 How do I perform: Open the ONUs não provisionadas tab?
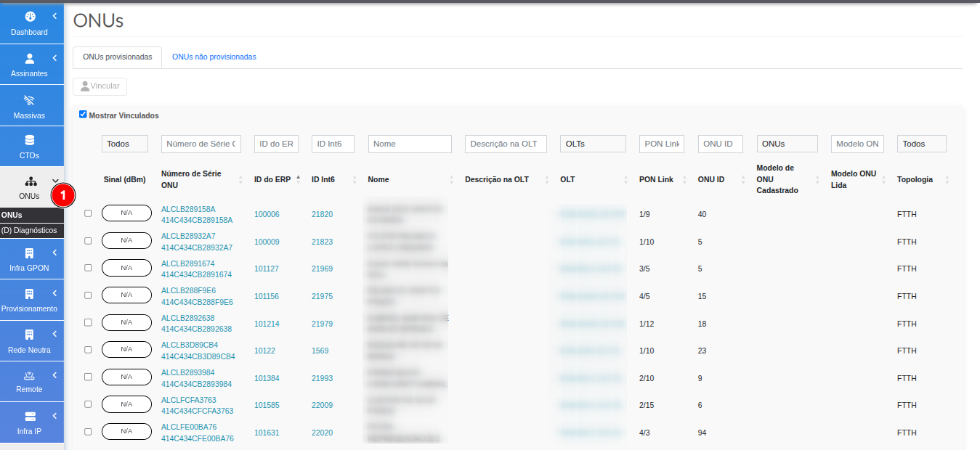click(x=214, y=57)
